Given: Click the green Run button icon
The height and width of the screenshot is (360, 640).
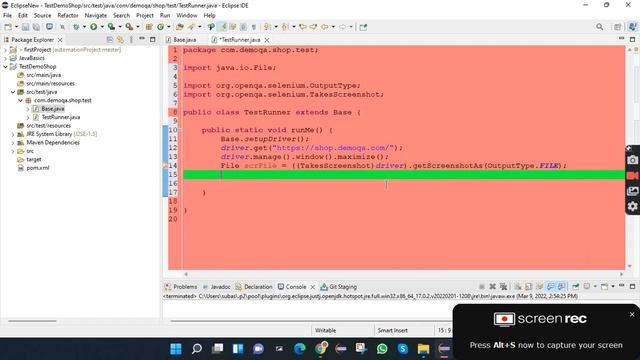Looking at the screenshot, I should click(x=93, y=27).
